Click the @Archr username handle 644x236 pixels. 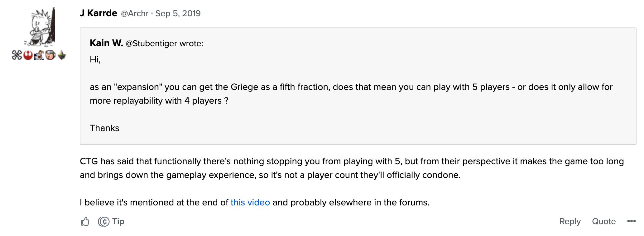(x=135, y=13)
